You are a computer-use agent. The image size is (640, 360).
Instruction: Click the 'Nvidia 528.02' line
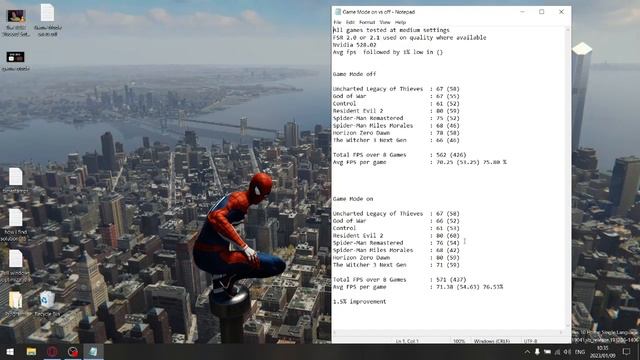[354, 45]
